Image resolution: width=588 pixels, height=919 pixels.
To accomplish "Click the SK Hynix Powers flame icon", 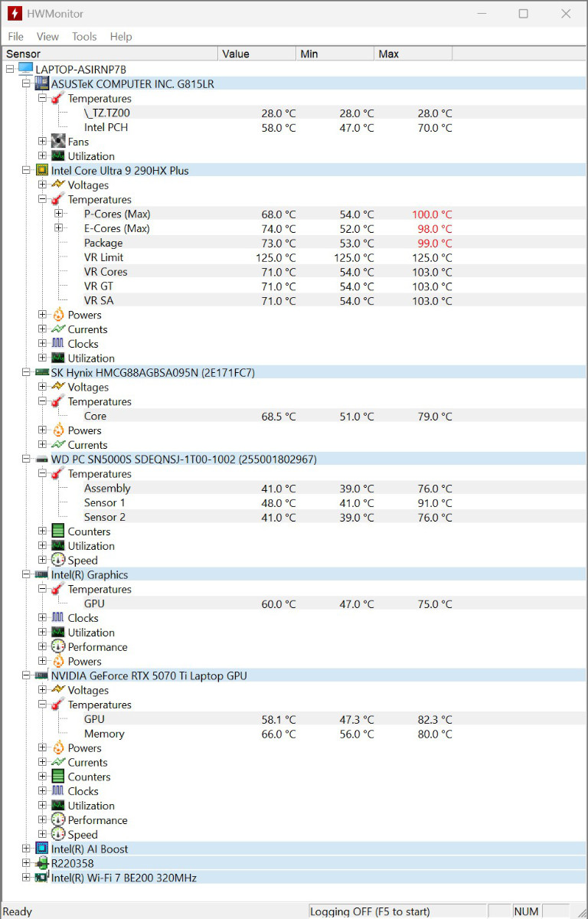I will click(58, 430).
